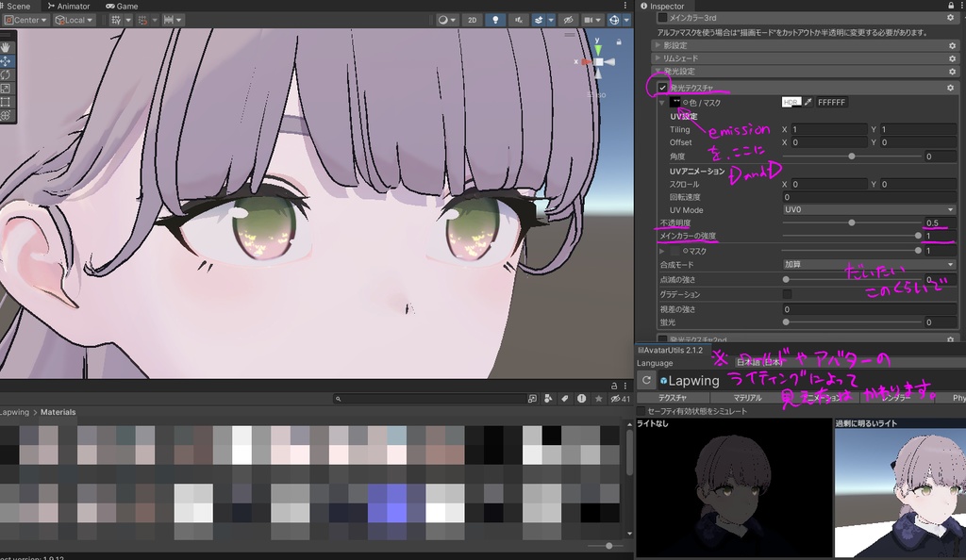Toggle hidden objects visibility icon

point(568,20)
